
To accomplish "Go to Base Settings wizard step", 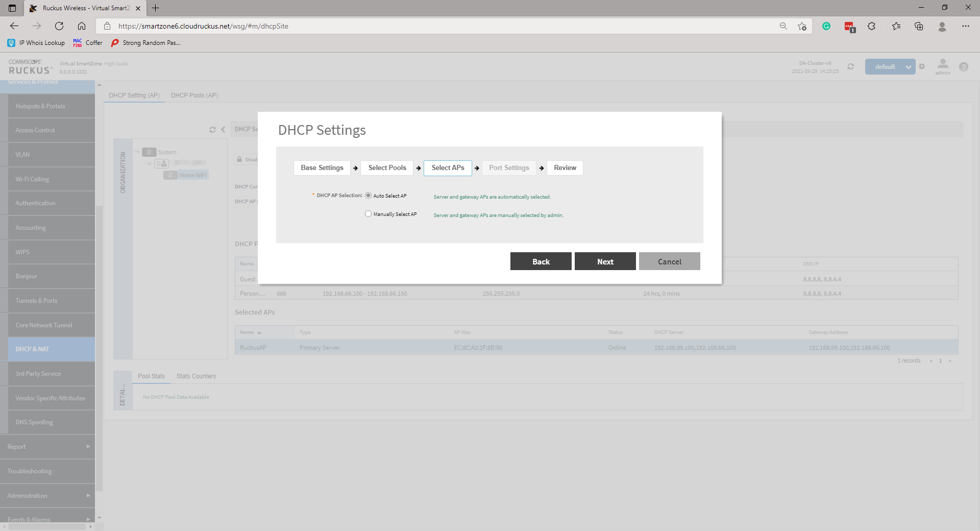I will coord(322,168).
